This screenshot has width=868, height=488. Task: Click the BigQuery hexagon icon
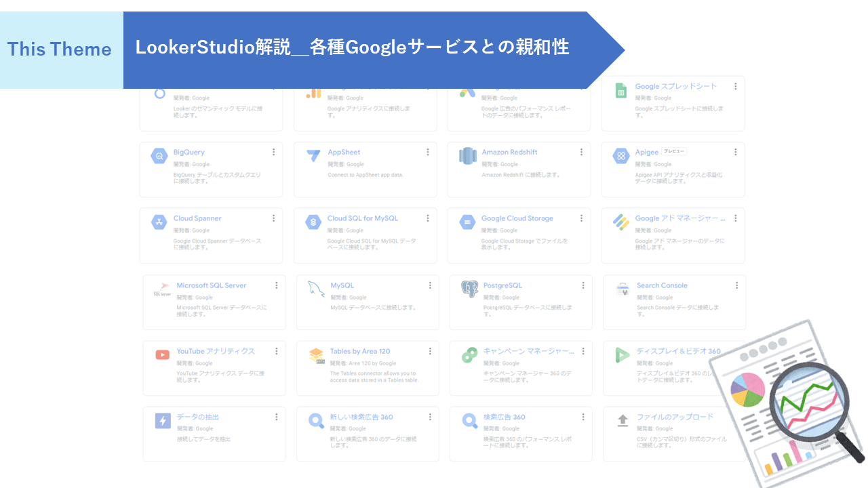(x=159, y=156)
